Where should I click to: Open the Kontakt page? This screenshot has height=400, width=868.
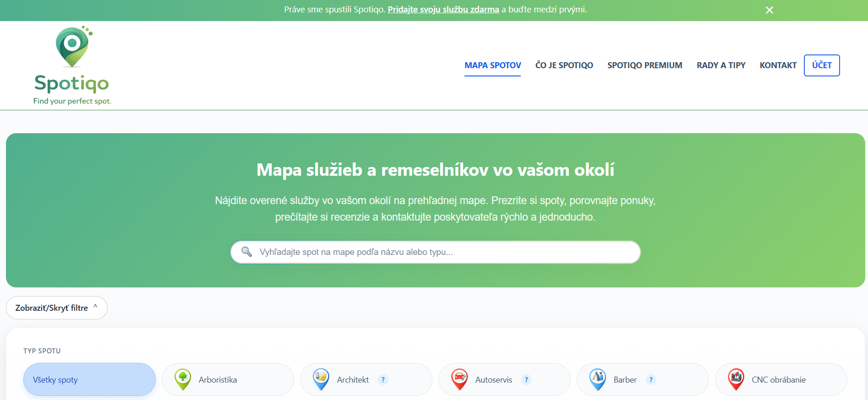coord(778,65)
